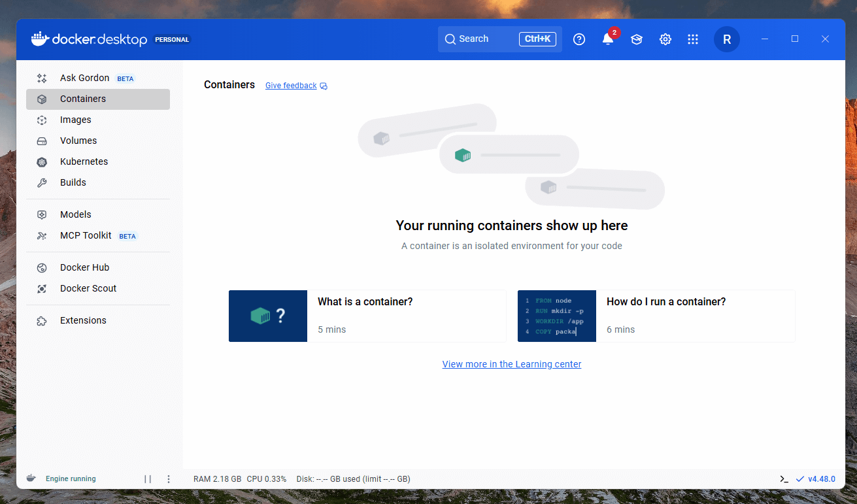
Task: Open the account avatar labeled R
Action: pyautogui.click(x=727, y=39)
